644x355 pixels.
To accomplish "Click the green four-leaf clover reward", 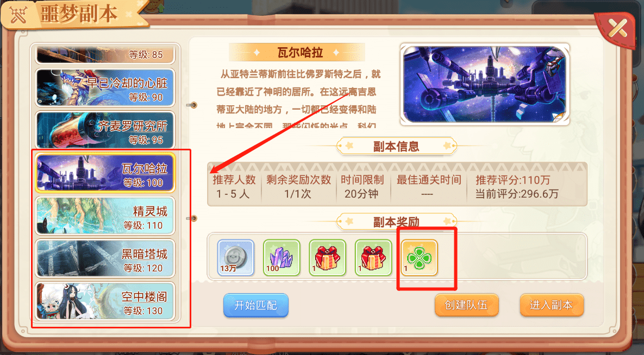I will click(x=420, y=257).
